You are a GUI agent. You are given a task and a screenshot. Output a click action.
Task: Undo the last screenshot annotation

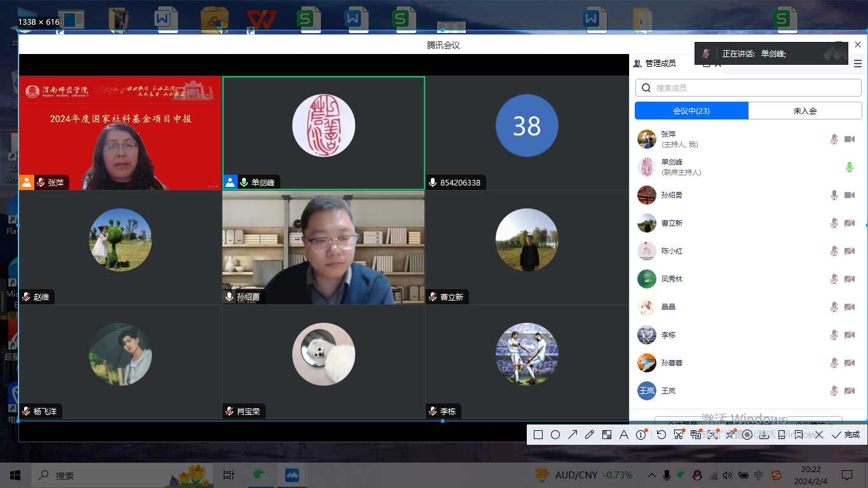coord(661,435)
